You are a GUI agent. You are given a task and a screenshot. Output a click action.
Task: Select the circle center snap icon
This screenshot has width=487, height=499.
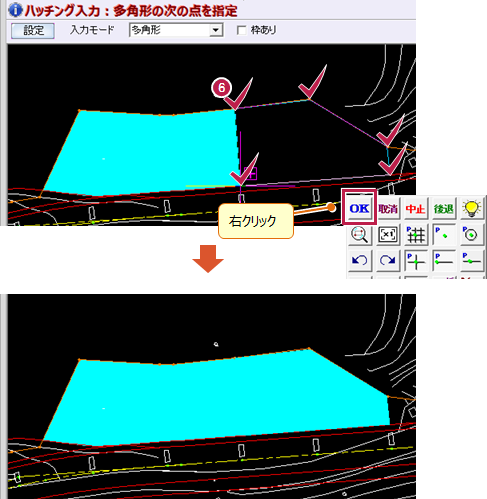[x=471, y=235]
